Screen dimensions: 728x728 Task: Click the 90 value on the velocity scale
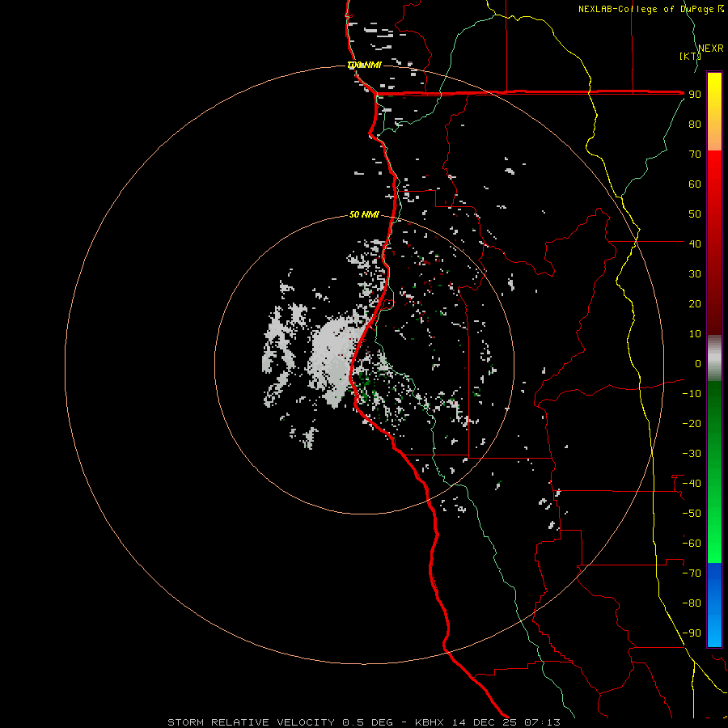[x=695, y=95]
